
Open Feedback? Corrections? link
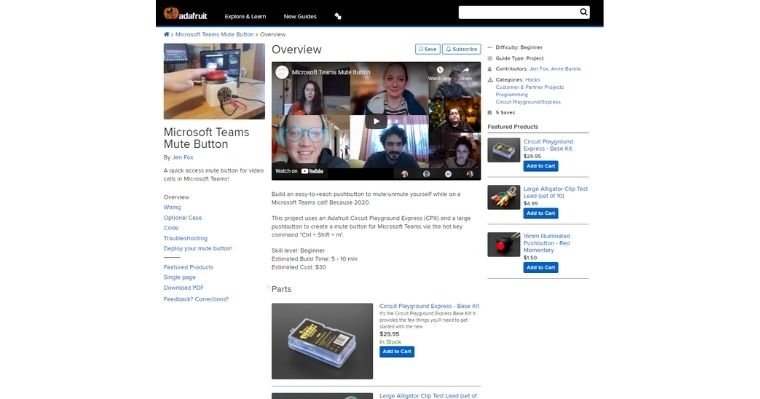point(196,299)
